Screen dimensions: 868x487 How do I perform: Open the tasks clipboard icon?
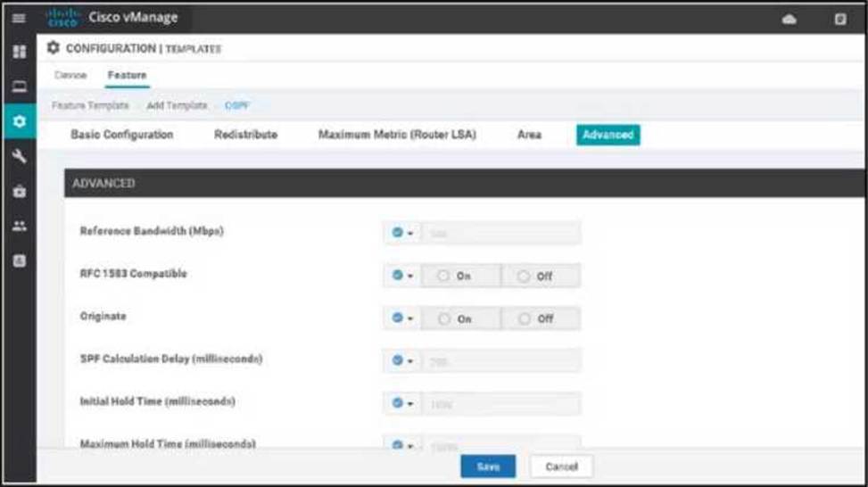pyautogui.click(x=840, y=20)
